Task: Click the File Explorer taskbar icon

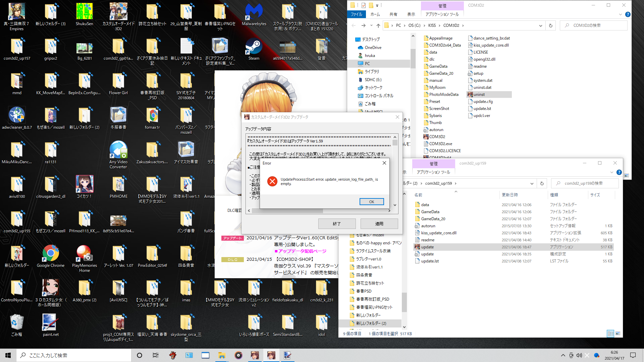Action: [222, 355]
